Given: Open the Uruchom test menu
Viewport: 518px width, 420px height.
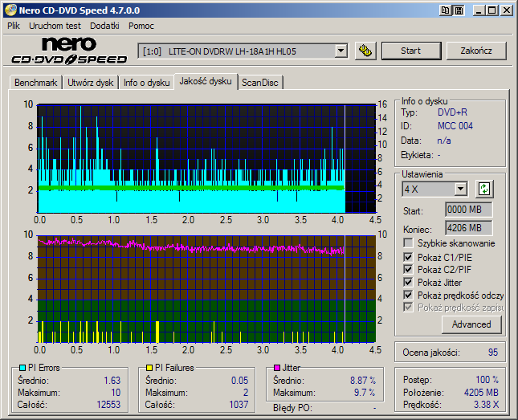Looking at the screenshot, I should pos(55,26).
